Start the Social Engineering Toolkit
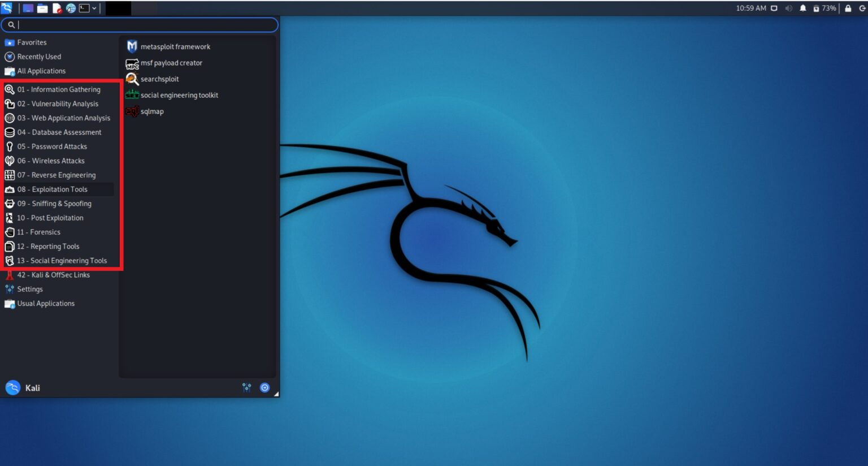 180,95
